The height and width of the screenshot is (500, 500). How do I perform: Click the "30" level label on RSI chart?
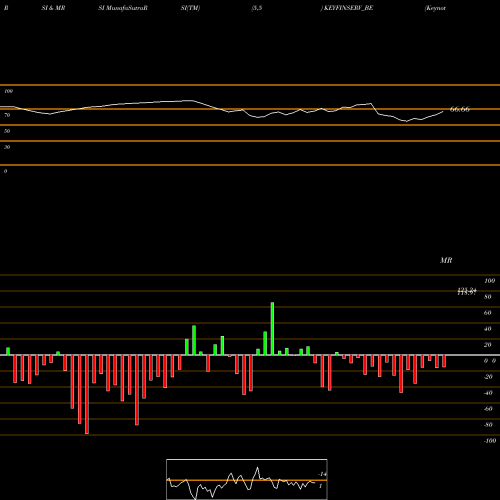point(7,147)
